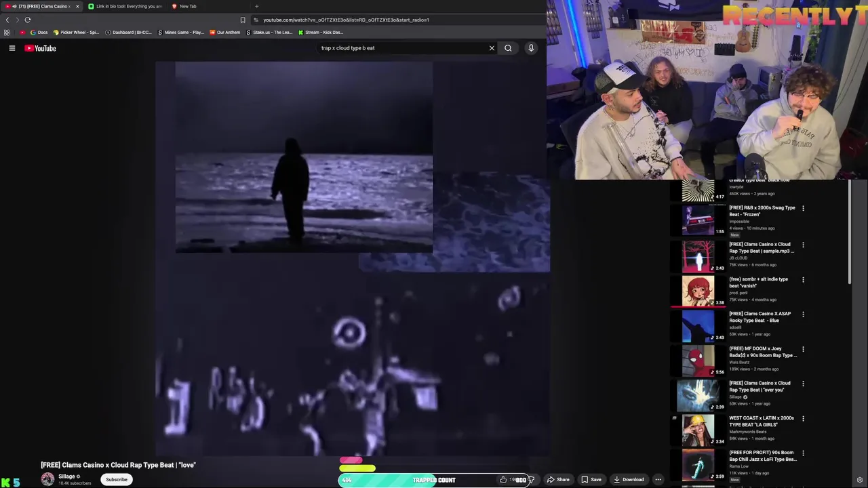Open the Sillage channel name link
This screenshot has width=868, height=488.
pos(66,476)
